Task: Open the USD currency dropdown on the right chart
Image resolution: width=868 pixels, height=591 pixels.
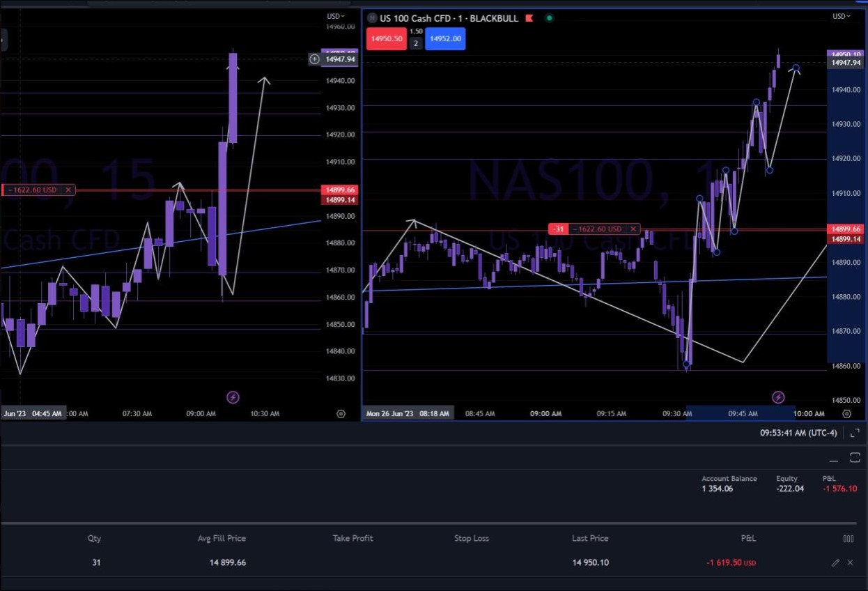Action: (x=842, y=16)
